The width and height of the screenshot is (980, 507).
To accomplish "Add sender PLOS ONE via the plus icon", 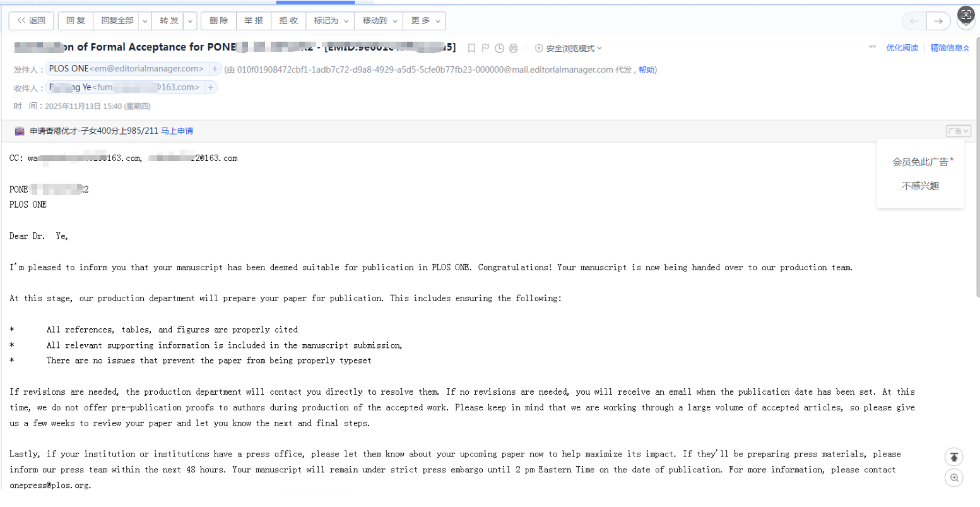I will pos(215,69).
